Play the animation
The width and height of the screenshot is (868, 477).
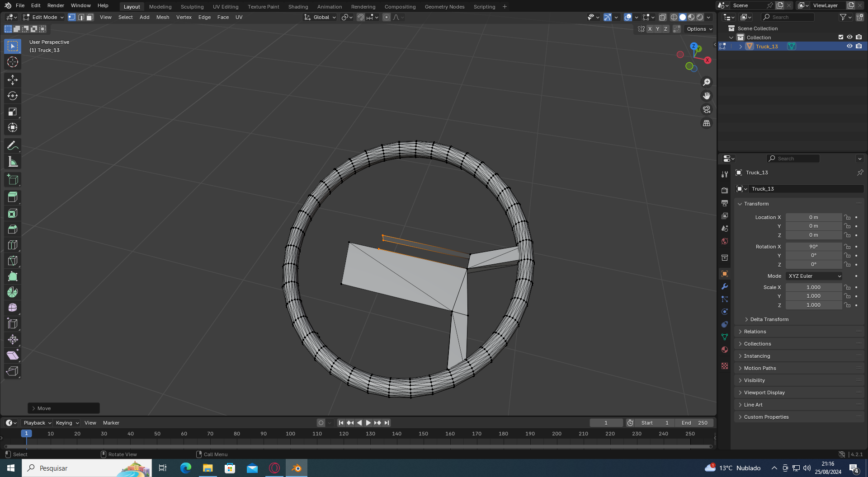pos(368,423)
